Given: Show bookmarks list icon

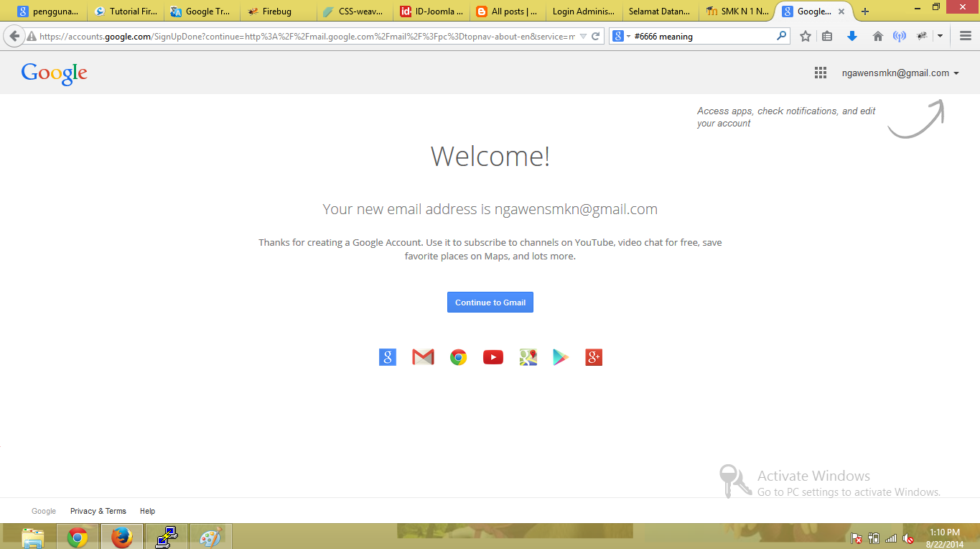Looking at the screenshot, I should [x=827, y=36].
